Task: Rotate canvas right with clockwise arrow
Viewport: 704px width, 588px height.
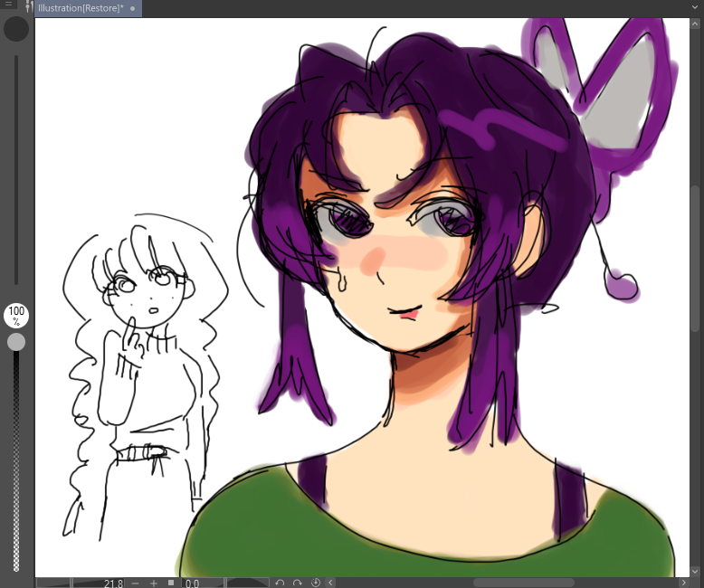Action: 297,583
